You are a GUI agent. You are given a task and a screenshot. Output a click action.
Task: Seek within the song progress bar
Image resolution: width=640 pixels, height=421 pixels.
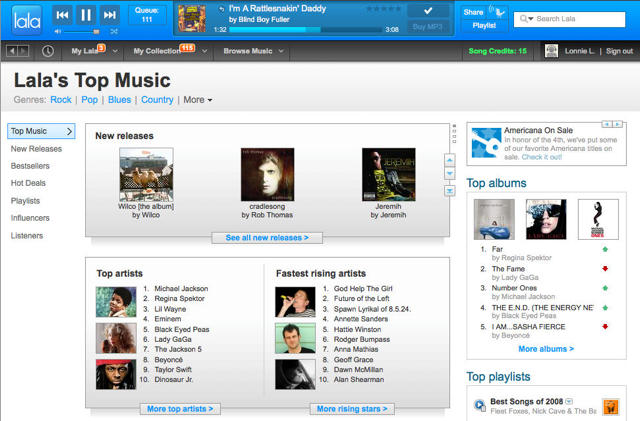(x=290, y=29)
